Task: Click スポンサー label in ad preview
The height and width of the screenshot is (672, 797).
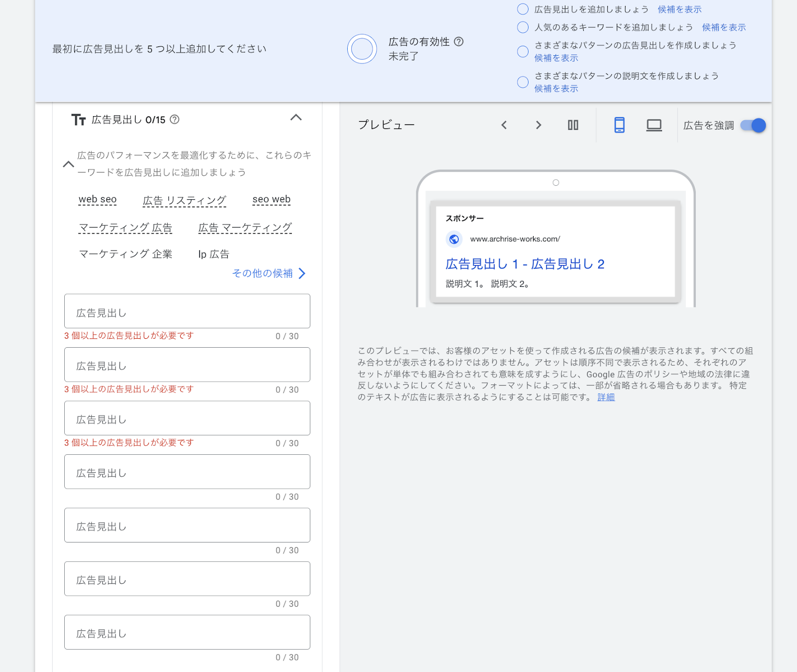Action: coord(465,218)
